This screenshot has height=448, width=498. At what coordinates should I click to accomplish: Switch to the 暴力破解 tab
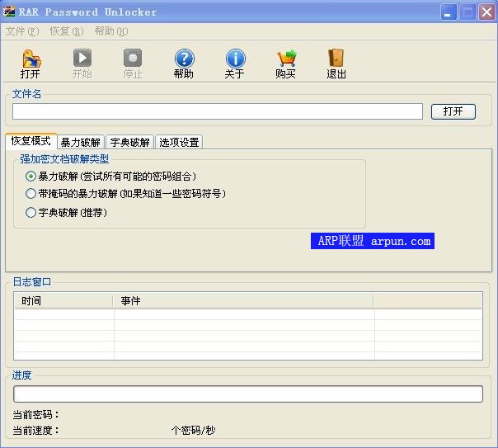[81, 142]
